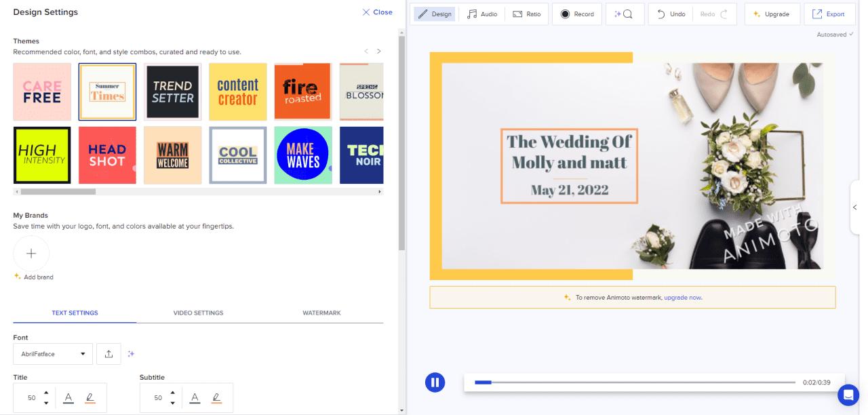Open the AI search tool

(625, 14)
